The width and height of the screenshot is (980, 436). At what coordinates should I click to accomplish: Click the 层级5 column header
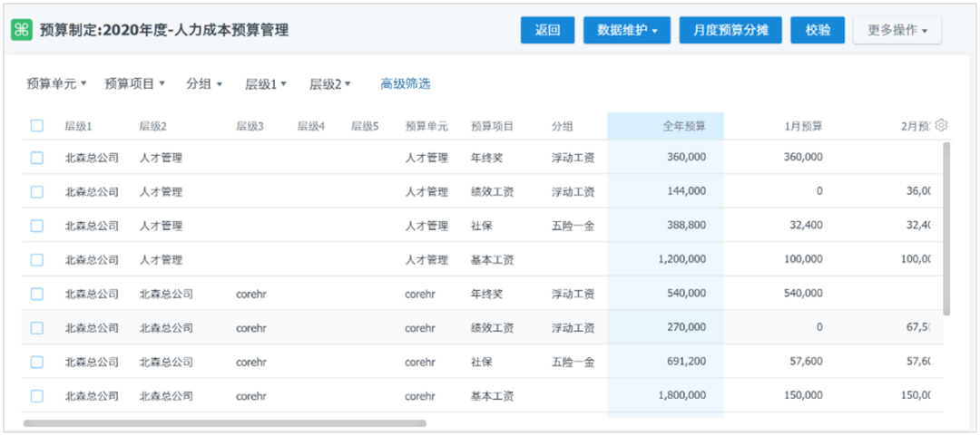click(x=365, y=126)
